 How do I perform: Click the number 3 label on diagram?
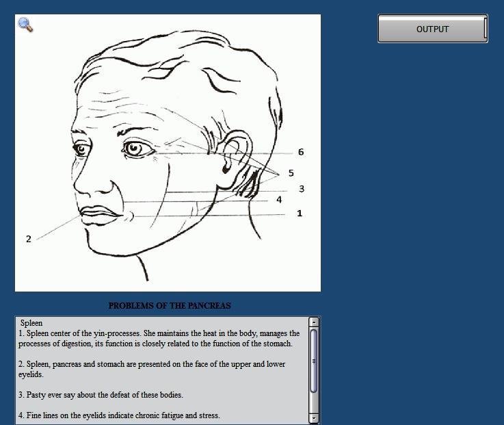(301, 189)
